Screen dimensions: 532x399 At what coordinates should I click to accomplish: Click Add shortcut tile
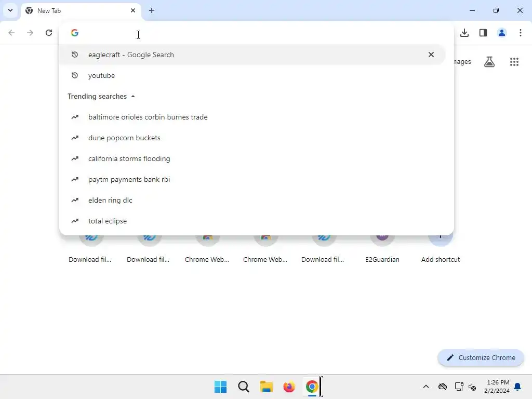441,249
